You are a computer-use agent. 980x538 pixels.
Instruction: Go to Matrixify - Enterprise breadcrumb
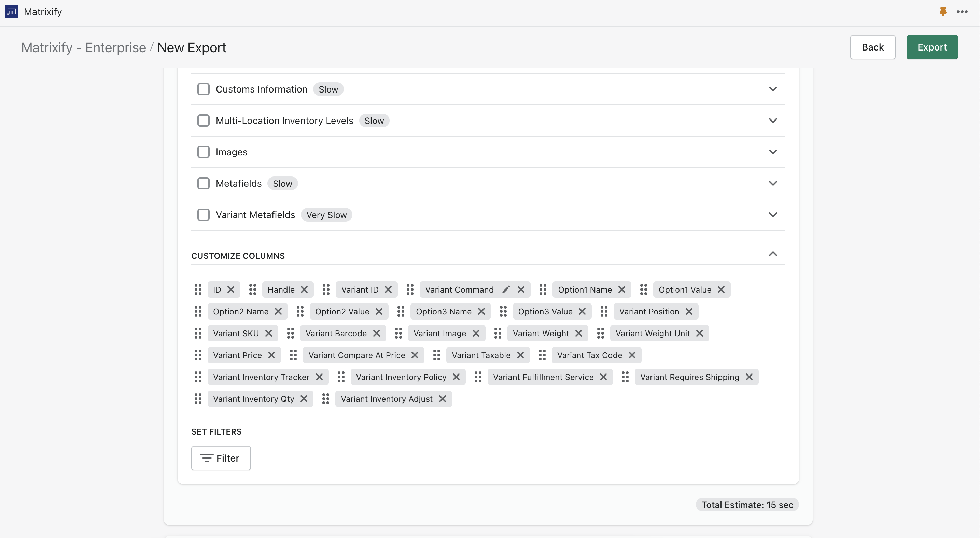pyautogui.click(x=83, y=47)
